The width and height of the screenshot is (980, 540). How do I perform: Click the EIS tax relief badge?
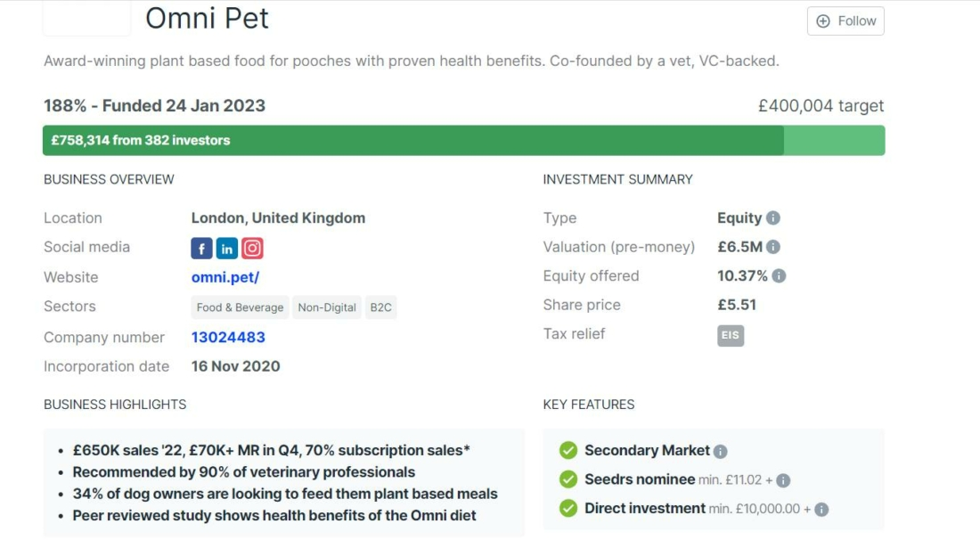(731, 336)
